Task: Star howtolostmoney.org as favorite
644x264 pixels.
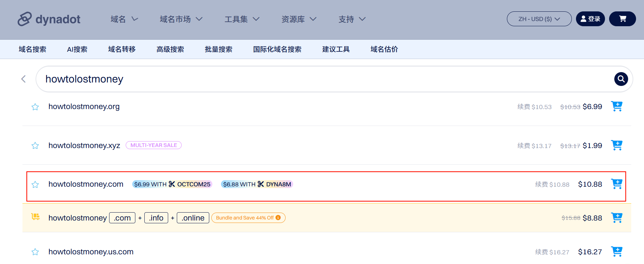Action: 35,107
